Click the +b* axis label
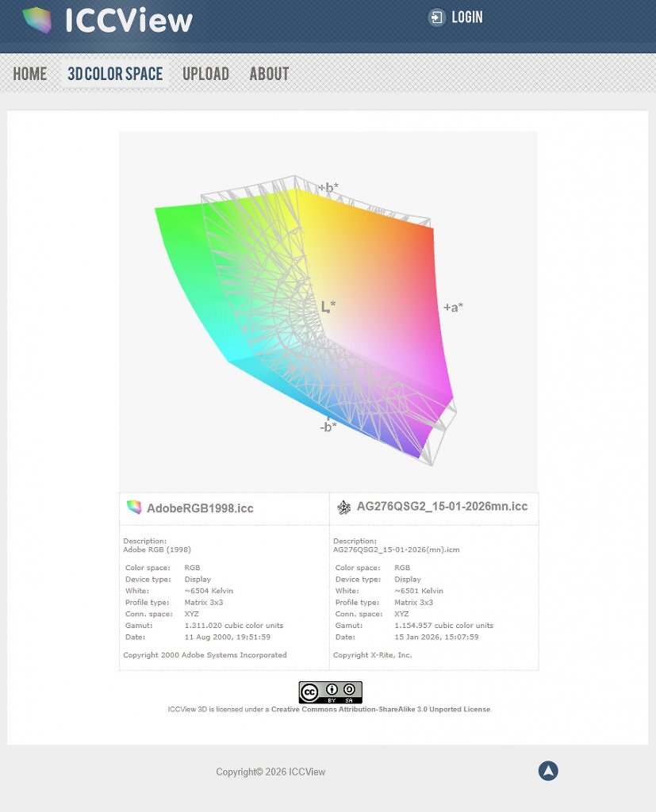Image resolution: width=656 pixels, height=812 pixels. (x=328, y=187)
